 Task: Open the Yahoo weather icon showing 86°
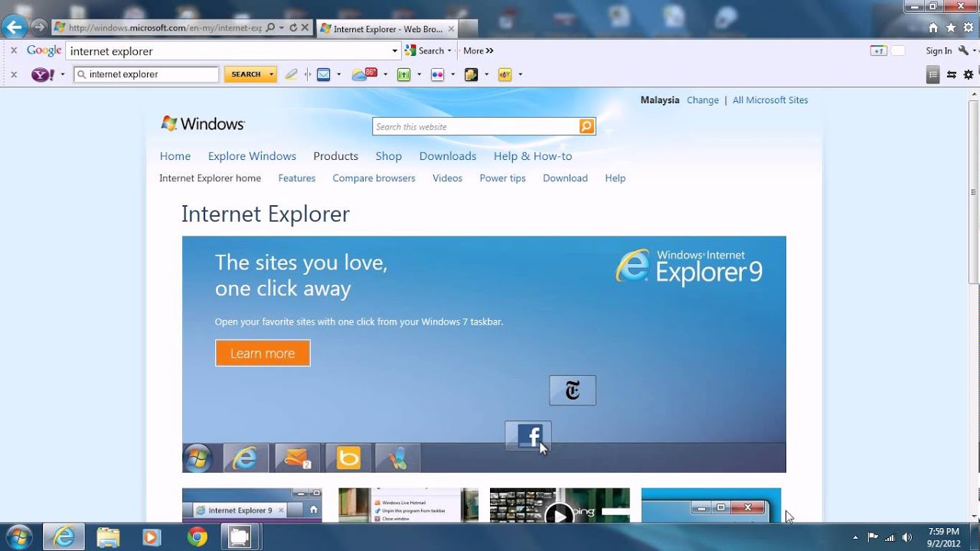(x=364, y=74)
